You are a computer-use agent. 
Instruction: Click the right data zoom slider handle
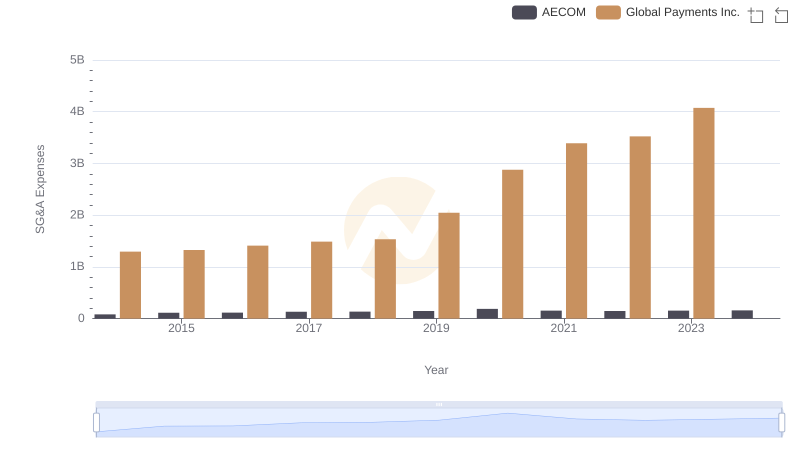[782, 423]
